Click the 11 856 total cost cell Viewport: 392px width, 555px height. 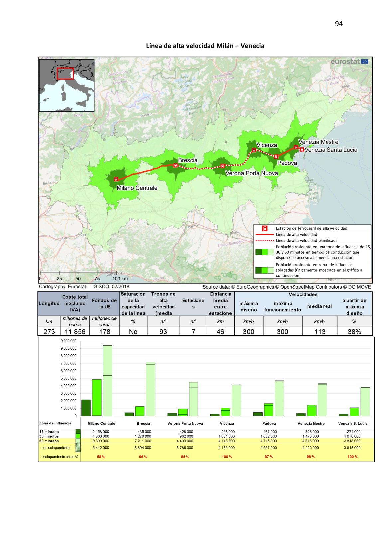point(75,331)
